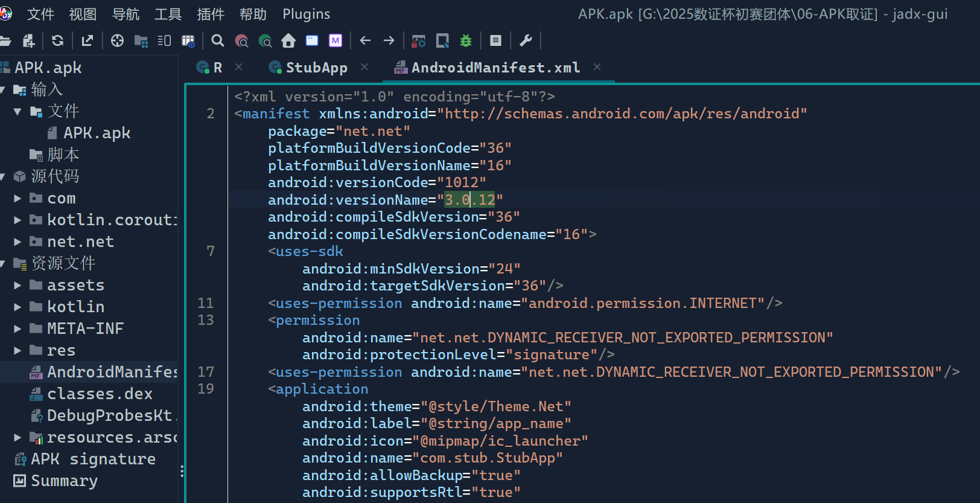Jump to main activity via home icon
980x503 pixels.
click(x=288, y=40)
